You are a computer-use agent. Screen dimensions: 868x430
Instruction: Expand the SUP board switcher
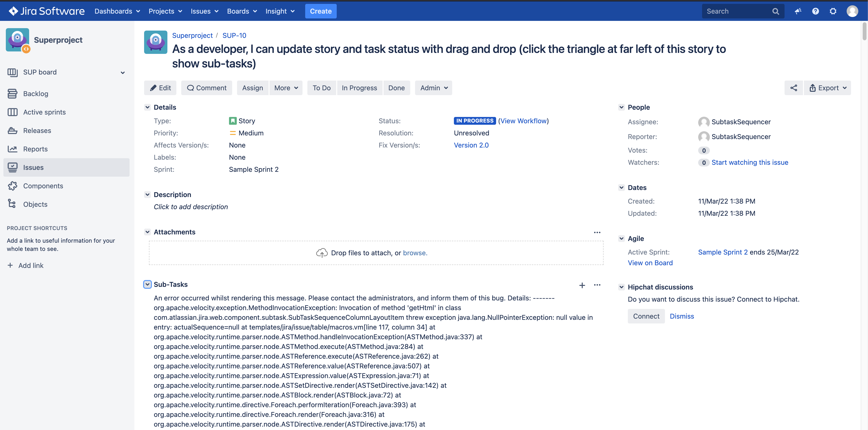[123, 73]
